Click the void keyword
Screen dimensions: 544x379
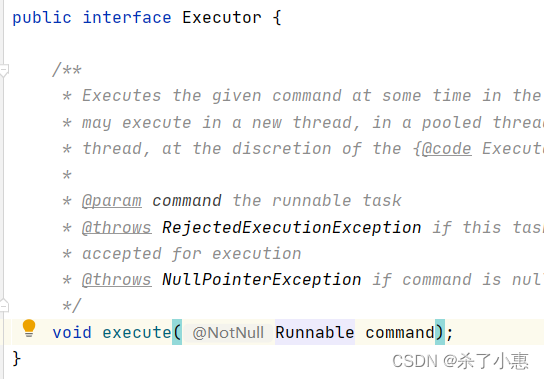[72, 332]
